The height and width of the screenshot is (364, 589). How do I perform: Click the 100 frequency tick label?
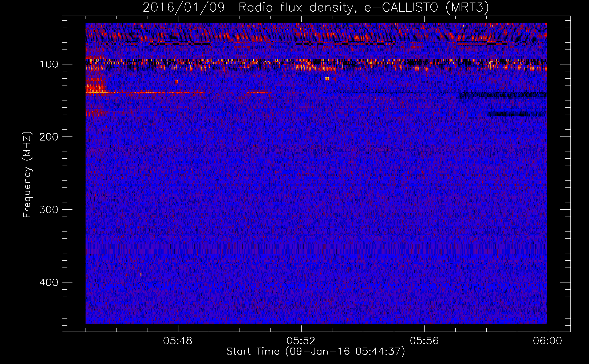click(49, 64)
